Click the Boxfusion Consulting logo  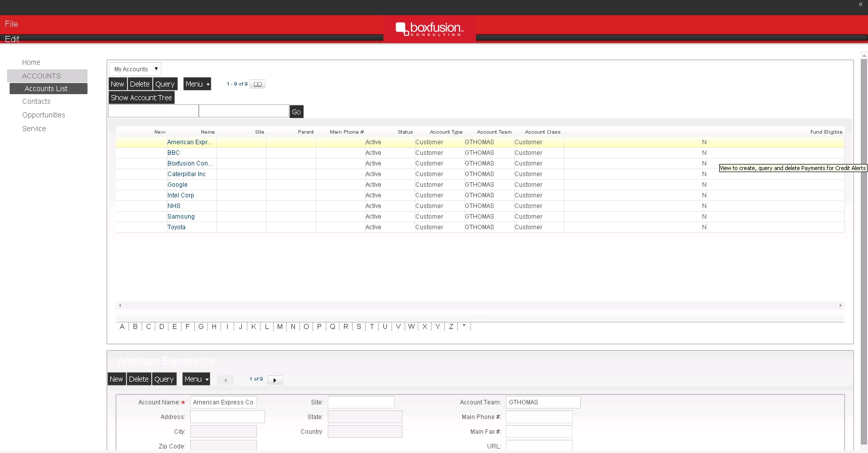[429, 29]
